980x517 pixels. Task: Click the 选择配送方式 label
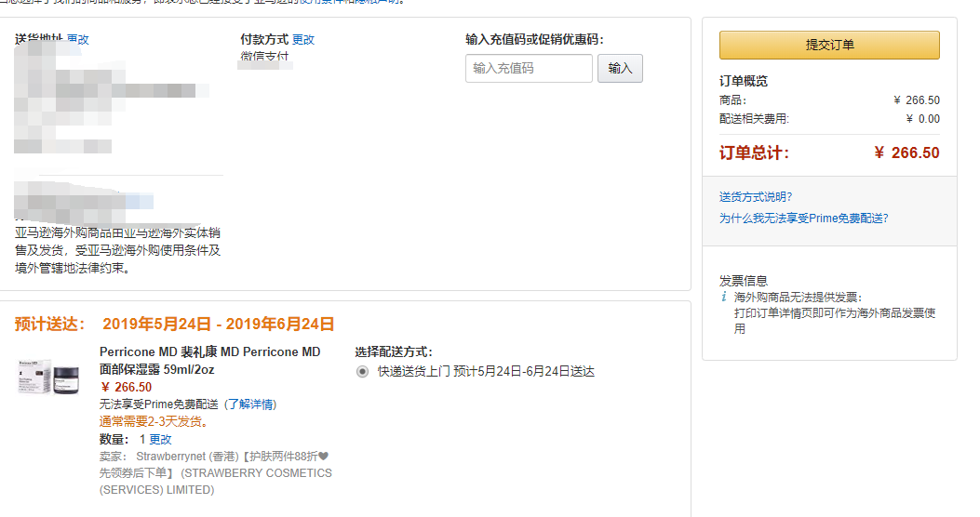pyautogui.click(x=394, y=351)
